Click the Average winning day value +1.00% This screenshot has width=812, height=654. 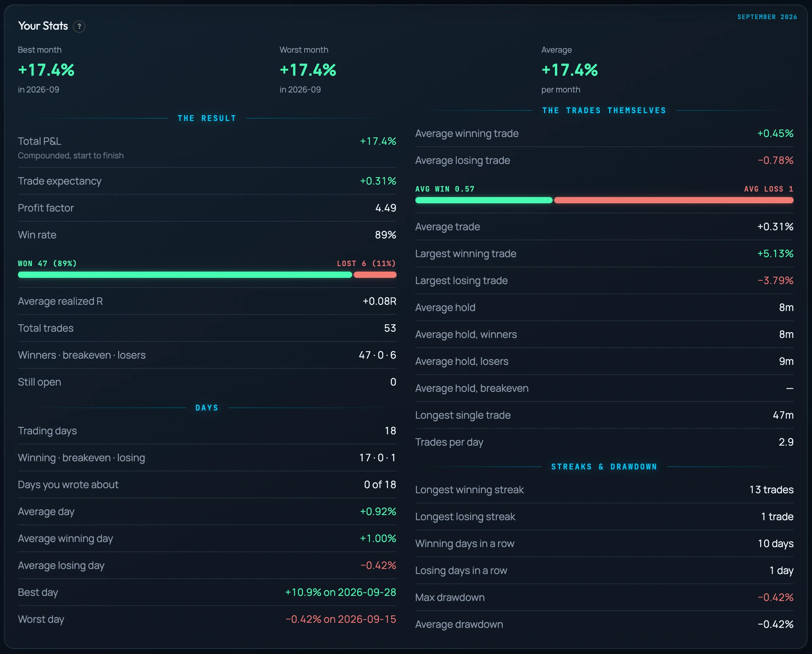[x=378, y=538]
